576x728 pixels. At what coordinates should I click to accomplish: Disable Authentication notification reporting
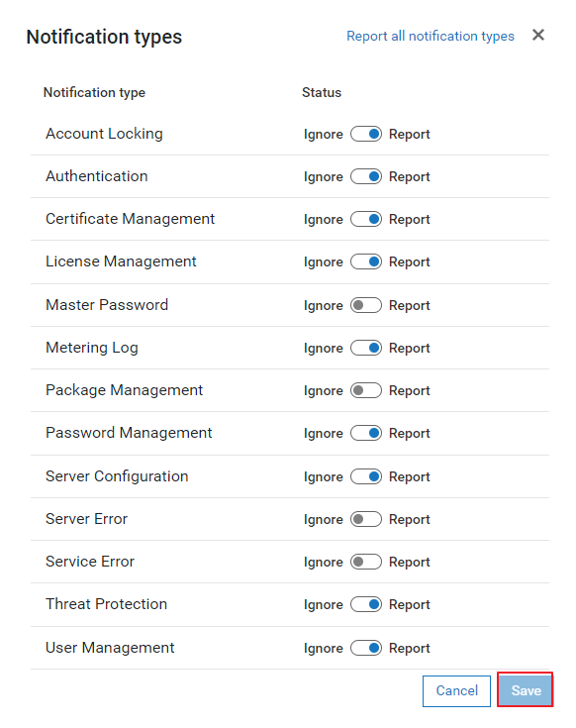[366, 177]
